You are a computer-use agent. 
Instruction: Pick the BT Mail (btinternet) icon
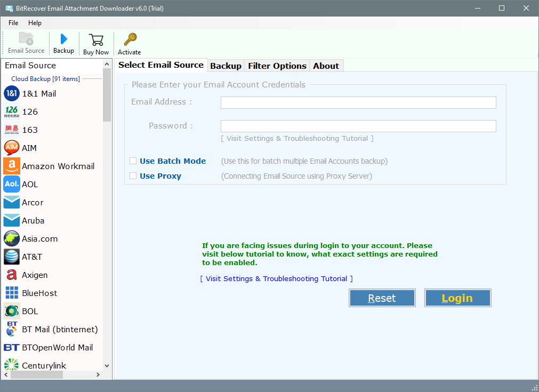point(12,329)
